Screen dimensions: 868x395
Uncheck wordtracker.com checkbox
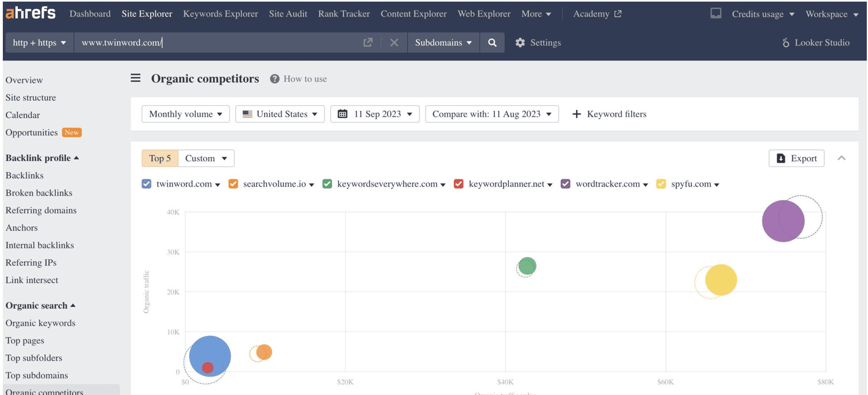(x=566, y=184)
